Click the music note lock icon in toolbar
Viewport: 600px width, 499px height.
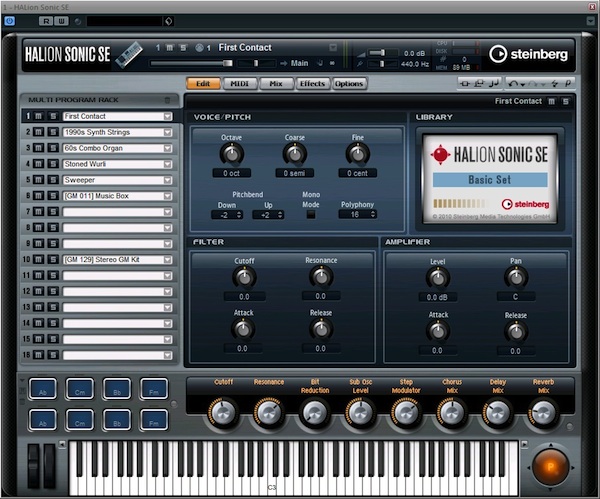[x=494, y=83]
